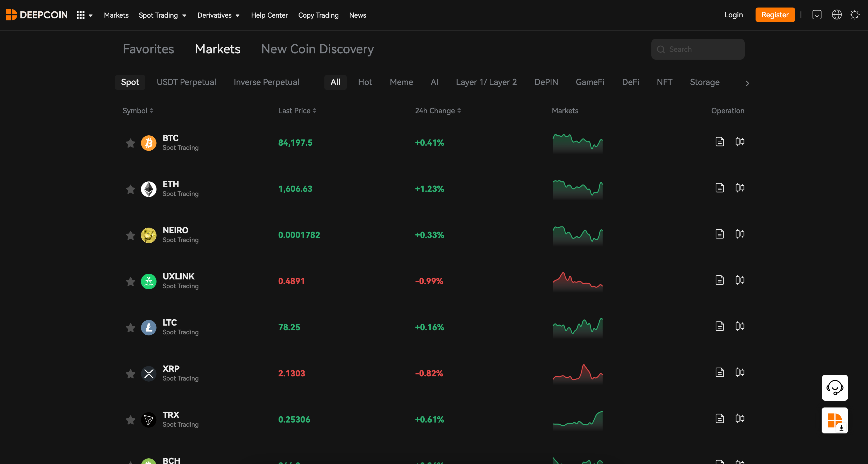This screenshot has width=868, height=464.
Task: Open BTC details document icon
Action: tap(719, 142)
